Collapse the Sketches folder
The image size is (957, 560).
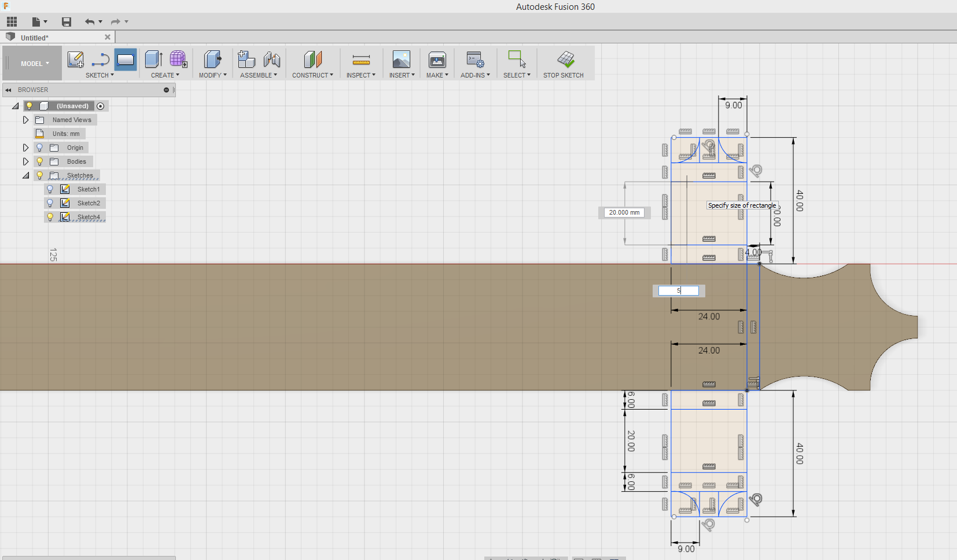pos(26,175)
